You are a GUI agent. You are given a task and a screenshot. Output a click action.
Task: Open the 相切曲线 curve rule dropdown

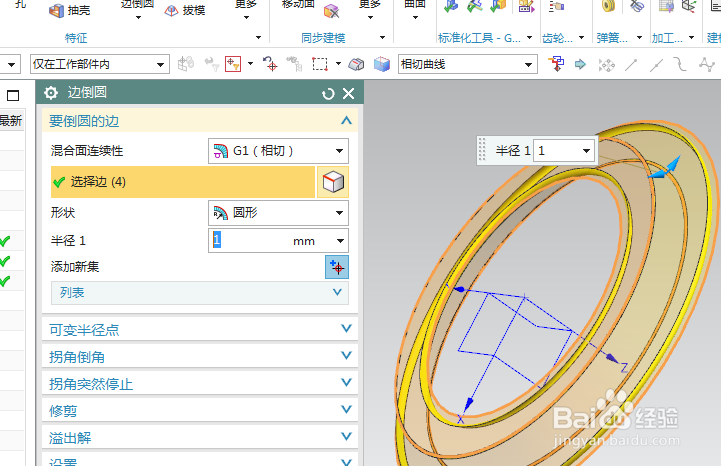528,65
